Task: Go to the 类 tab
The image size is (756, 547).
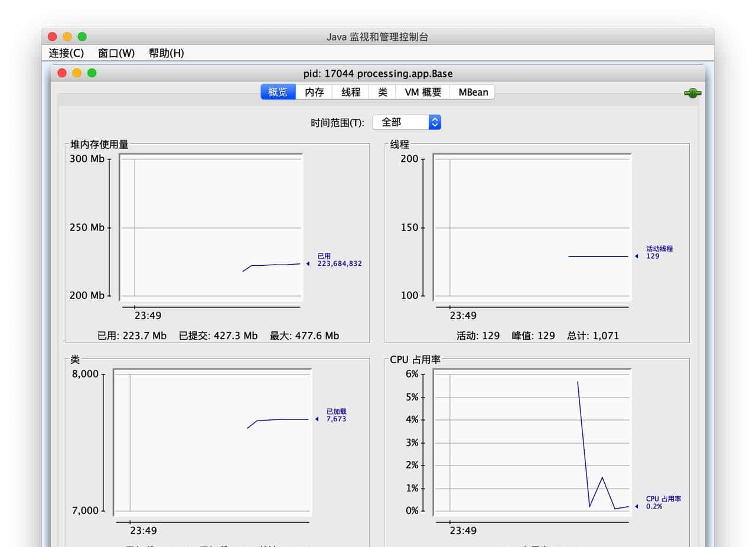Action: 383,92
